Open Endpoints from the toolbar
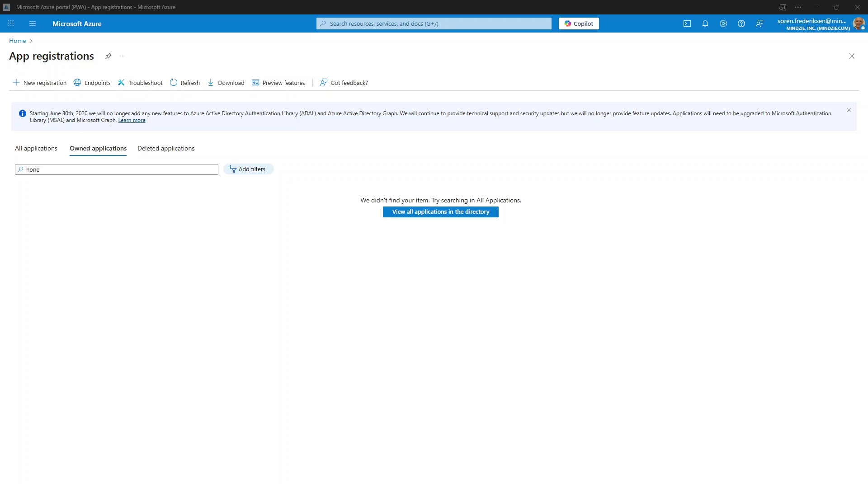Screen dimensions: 868x488 click(92, 83)
